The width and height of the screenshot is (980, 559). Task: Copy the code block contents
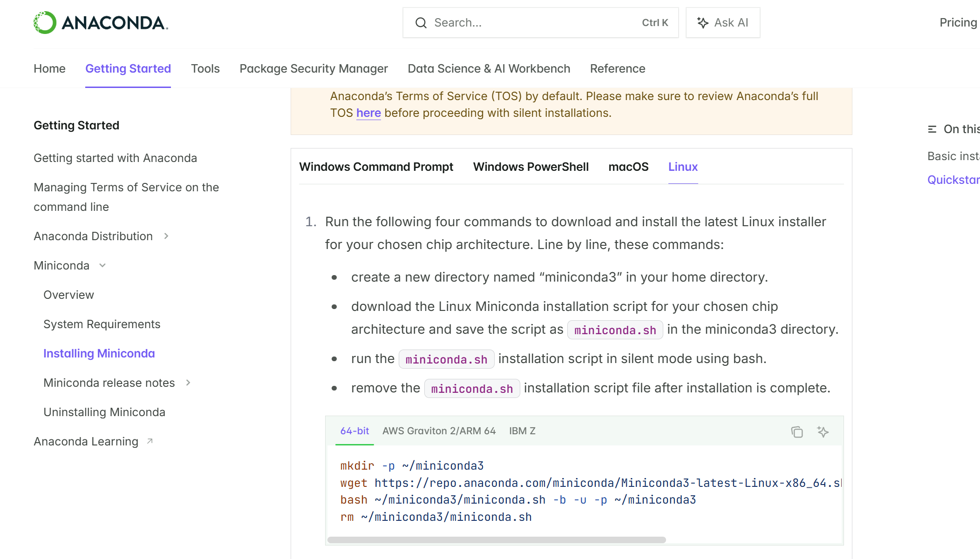[796, 432]
